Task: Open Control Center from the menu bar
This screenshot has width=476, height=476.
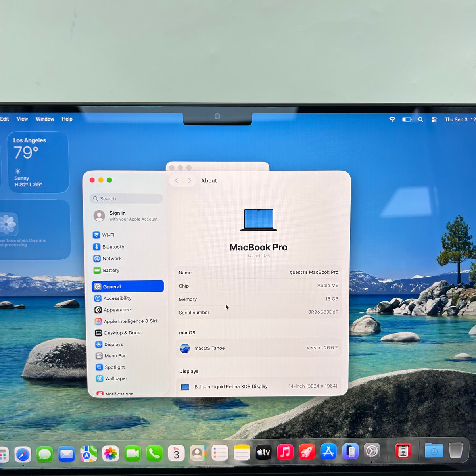Action: point(434,119)
